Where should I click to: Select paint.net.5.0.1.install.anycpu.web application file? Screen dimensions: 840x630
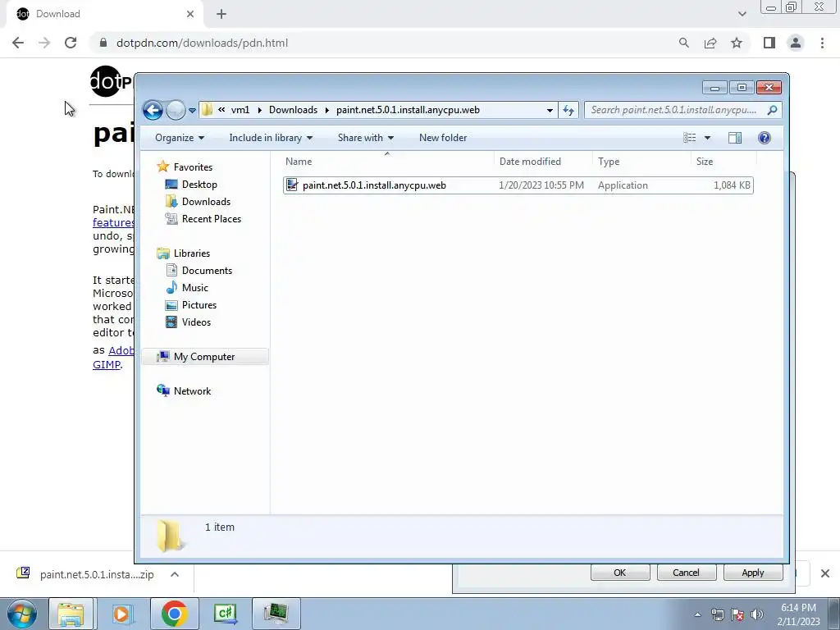pos(518,185)
